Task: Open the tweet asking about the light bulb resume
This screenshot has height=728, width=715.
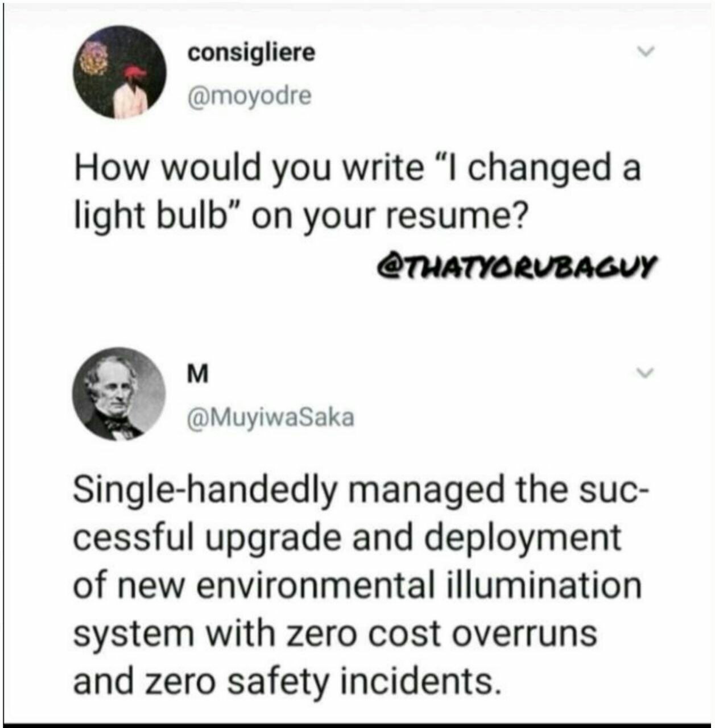Action: coord(357,192)
